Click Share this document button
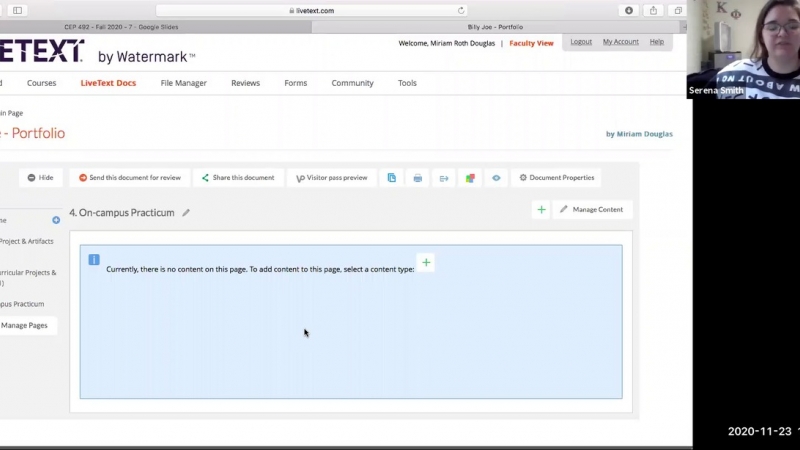This screenshot has height=450, width=800. click(237, 178)
